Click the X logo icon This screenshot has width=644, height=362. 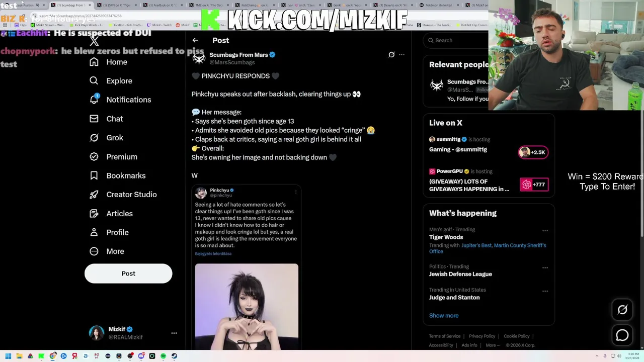(94, 41)
